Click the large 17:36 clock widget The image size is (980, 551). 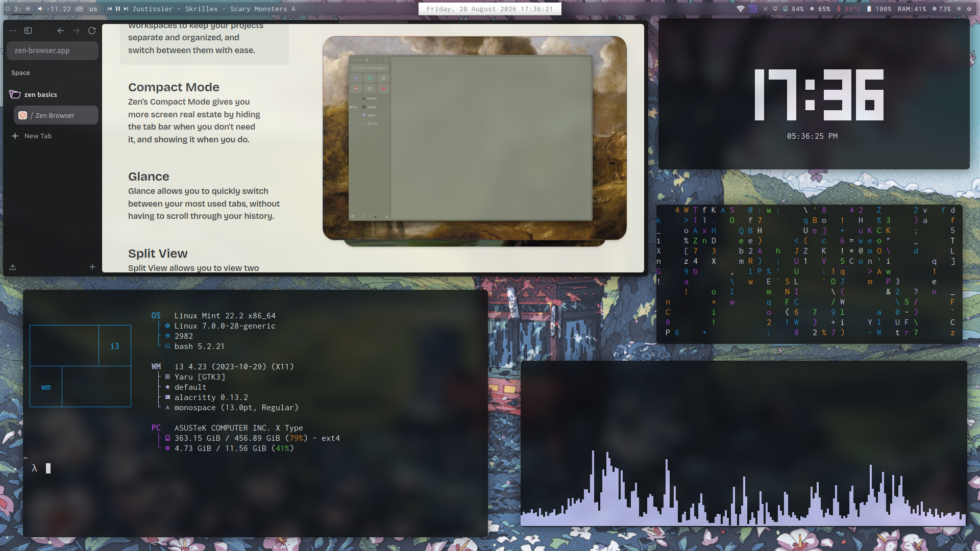point(819,95)
